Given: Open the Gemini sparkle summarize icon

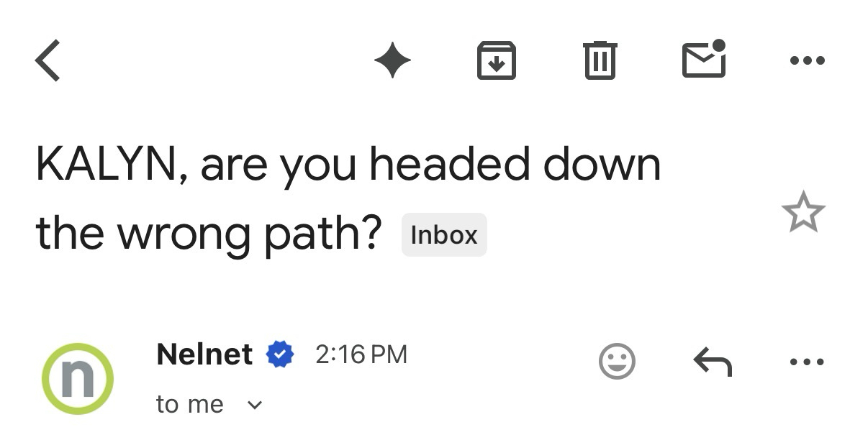Looking at the screenshot, I should (x=393, y=60).
